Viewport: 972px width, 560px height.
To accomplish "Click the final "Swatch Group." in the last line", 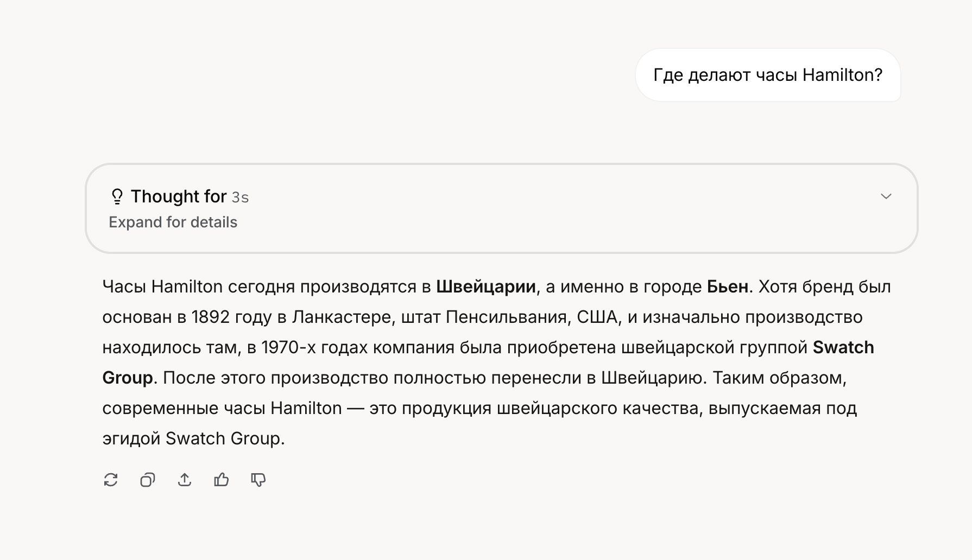I will [x=225, y=438].
